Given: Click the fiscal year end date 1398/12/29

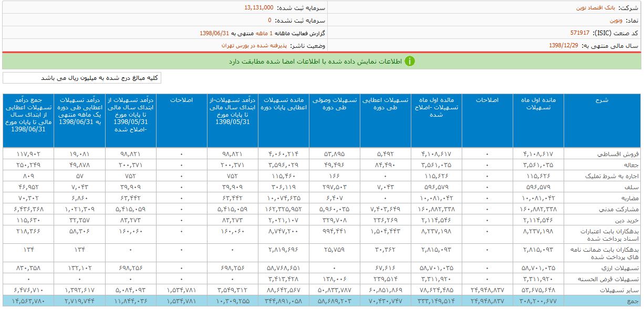Looking at the screenshot, I should pos(563,46).
